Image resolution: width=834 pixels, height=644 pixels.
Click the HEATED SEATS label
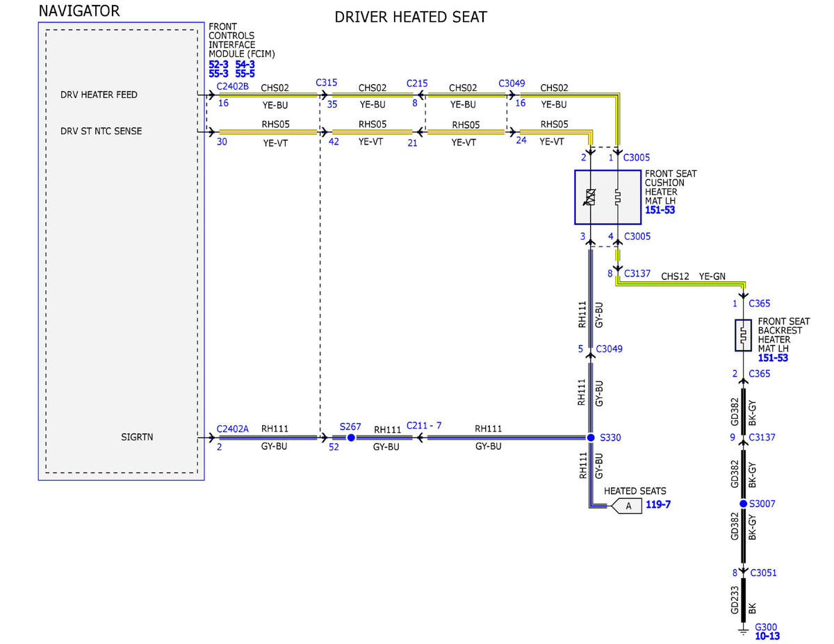click(635, 491)
